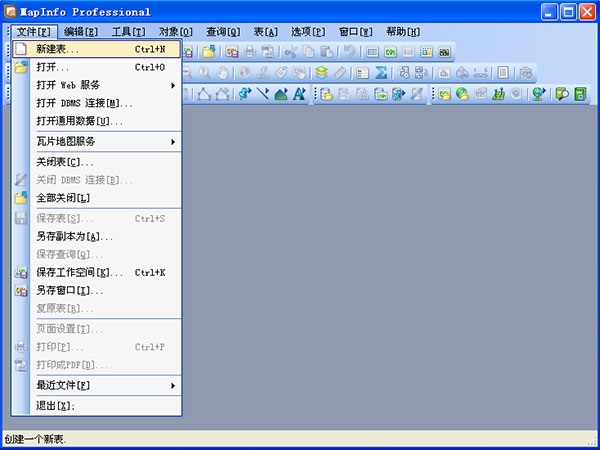Click the scissors Cut toolbar icon
Image resolution: width=600 pixels, height=450 pixels.
coord(291,52)
